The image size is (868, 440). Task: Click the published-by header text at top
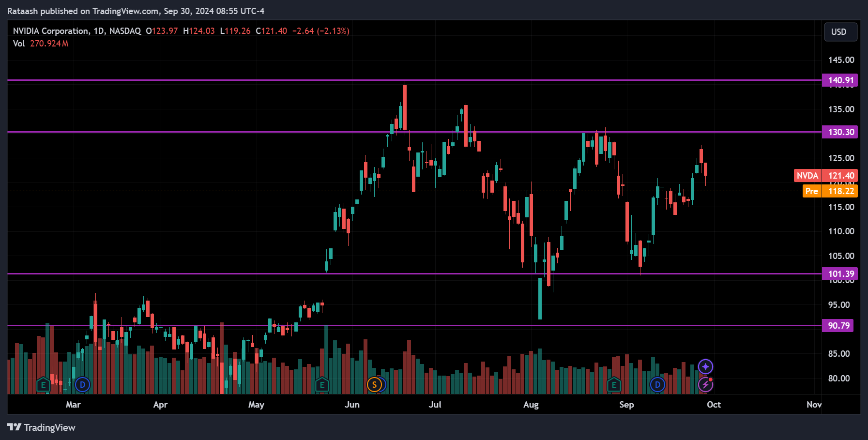(136, 11)
